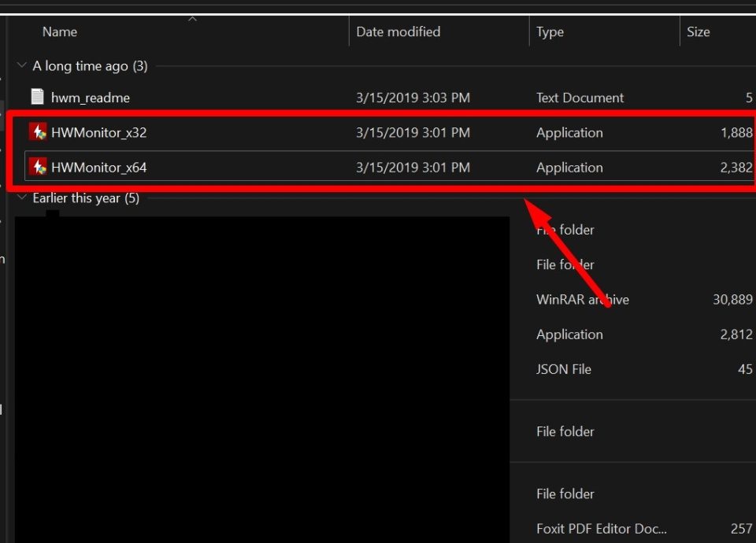This screenshot has width=756, height=543.
Task: Select the "A long time ago (3)" group label
Action: tap(90, 66)
